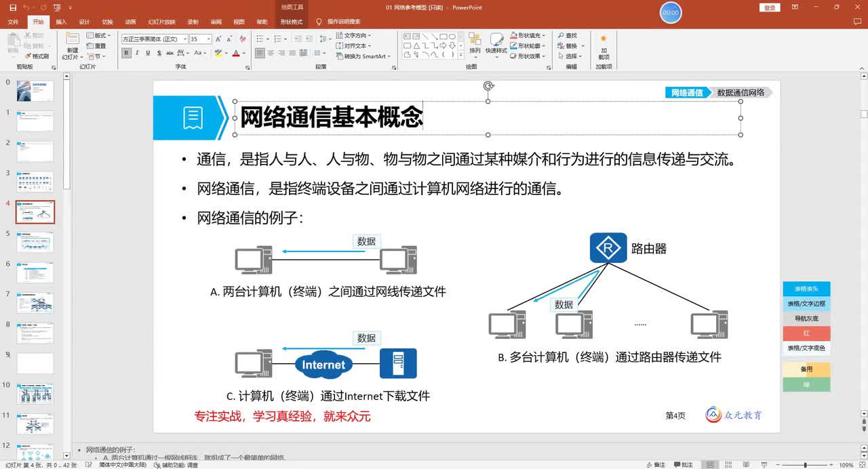Click the Sign in (登录) button
Screen dimensions: 868x469
(x=770, y=7)
